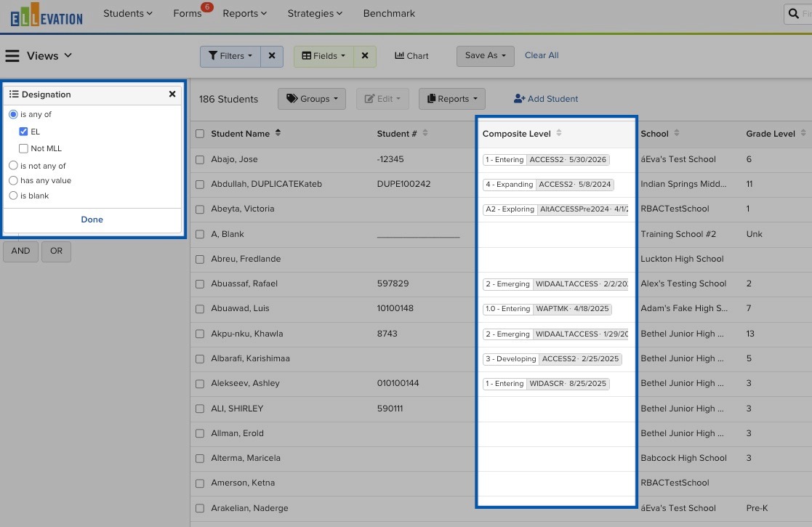
Task: Check the box for Abajo, Jose
Action: point(200,160)
